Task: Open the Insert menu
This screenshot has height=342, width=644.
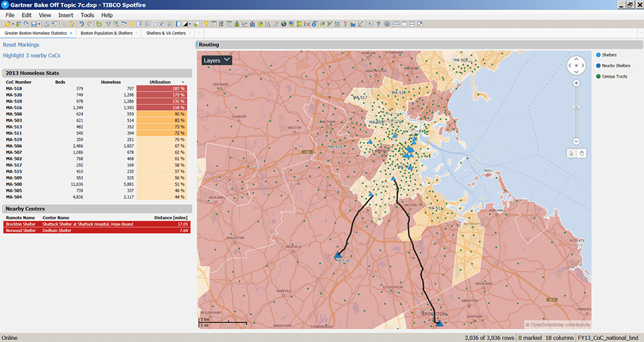Action: (x=65, y=15)
